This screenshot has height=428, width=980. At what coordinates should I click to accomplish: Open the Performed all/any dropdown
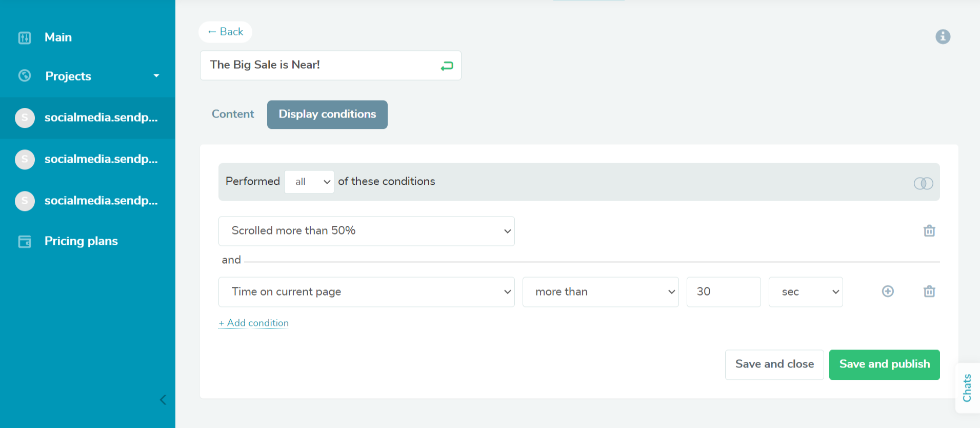pos(309,182)
